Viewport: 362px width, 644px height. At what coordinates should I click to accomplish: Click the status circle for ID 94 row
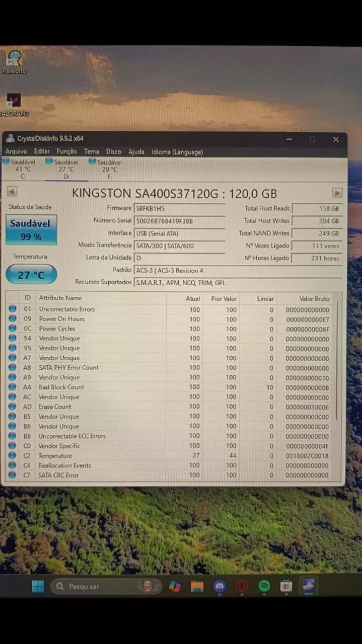pos(13,338)
